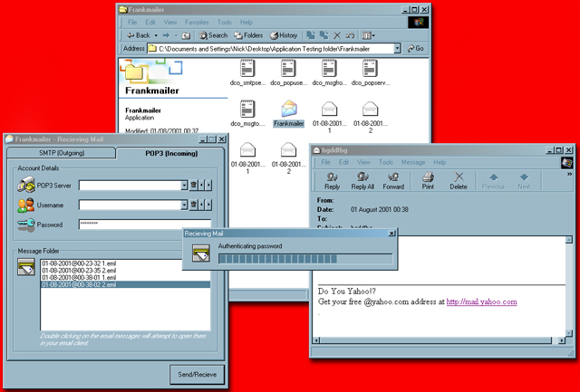Click the left arrow beside Username
Image resolution: width=580 pixels, height=392 pixels.
click(202, 205)
